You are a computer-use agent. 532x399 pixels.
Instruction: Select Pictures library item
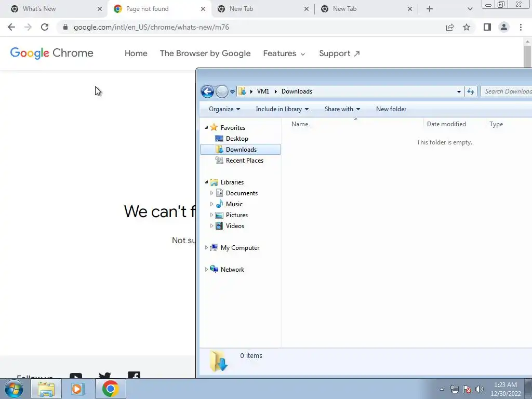236,215
